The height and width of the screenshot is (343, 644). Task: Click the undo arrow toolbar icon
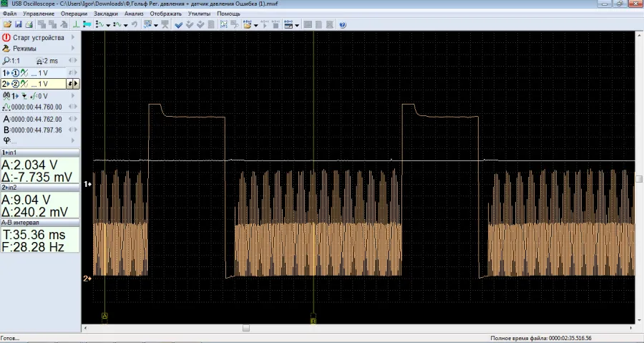(x=134, y=24)
